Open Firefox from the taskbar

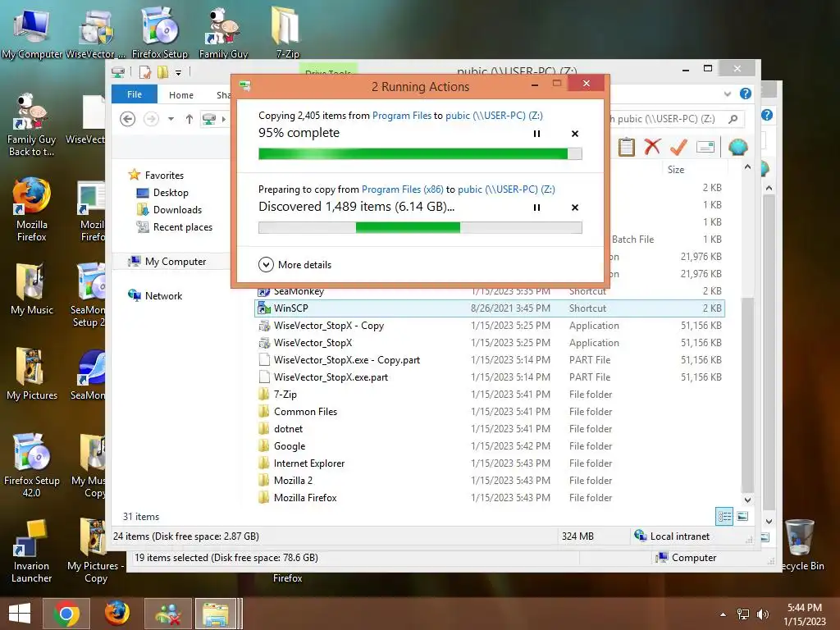[x=116, y=614]
